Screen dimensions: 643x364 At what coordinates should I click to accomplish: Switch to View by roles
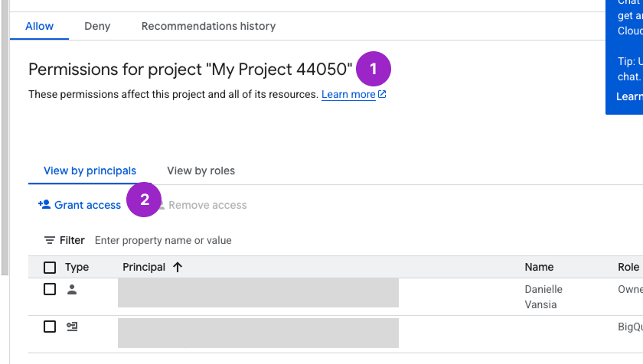(201, 171)
